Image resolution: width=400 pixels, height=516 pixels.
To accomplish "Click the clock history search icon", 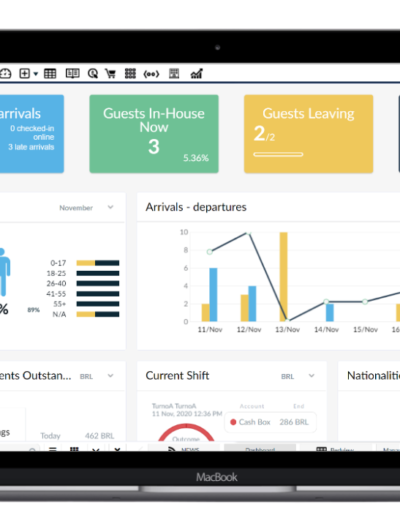I will tap(93, 74).
